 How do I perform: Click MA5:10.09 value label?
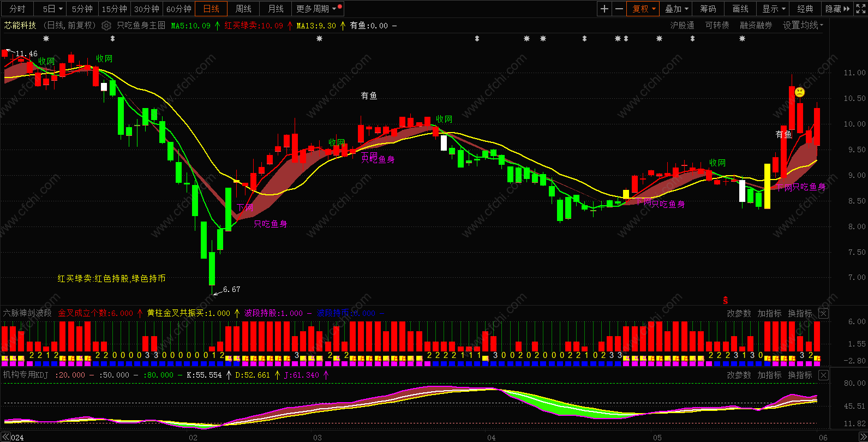click(191, 26)
